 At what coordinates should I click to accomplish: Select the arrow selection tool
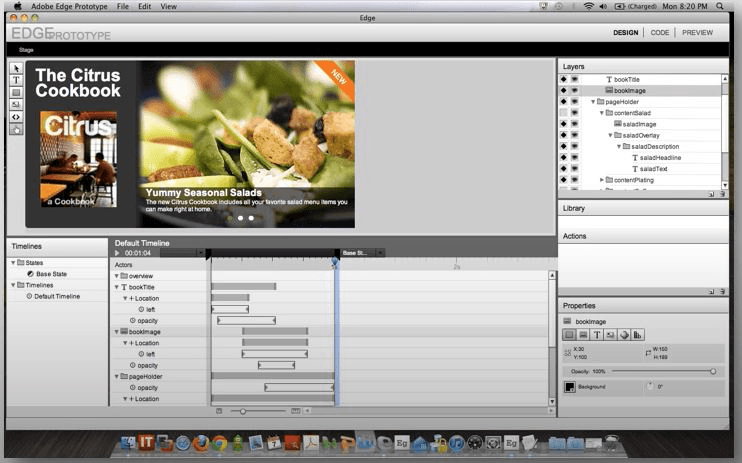click(16, 68)
